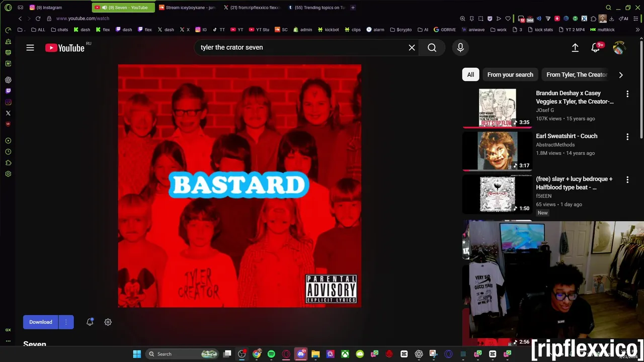Select the All filter chip
644x362 pixels.
470,74
